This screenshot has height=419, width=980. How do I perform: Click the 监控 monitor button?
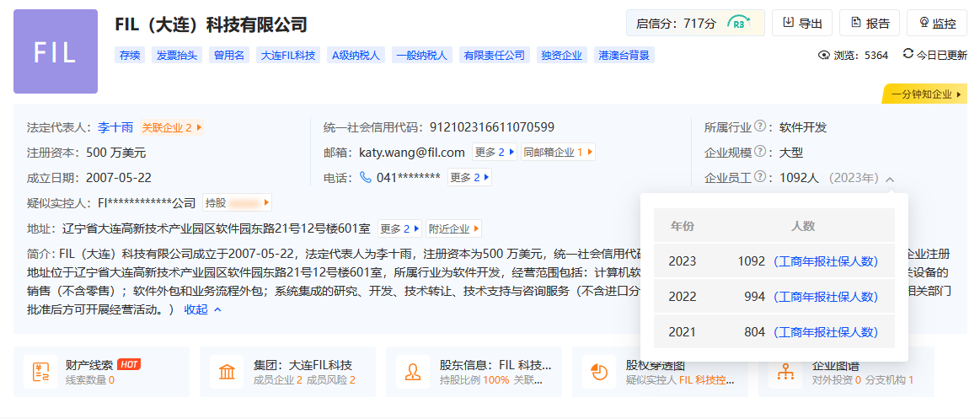coord(937,24)
